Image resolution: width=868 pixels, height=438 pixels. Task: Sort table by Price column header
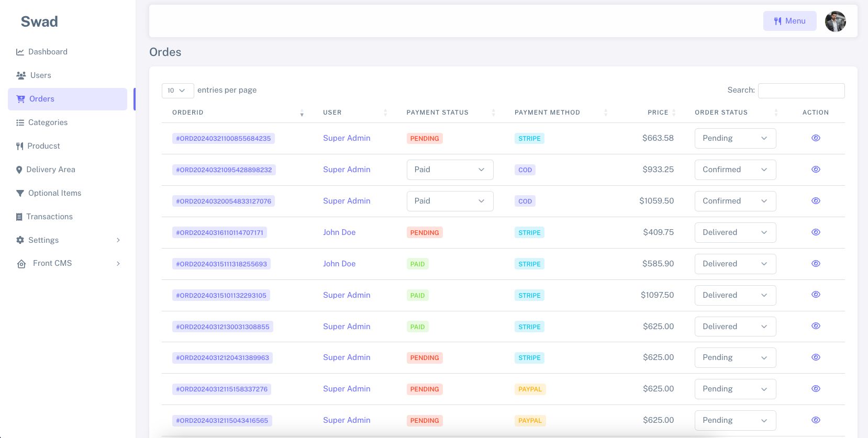click(x=658, y=113)
